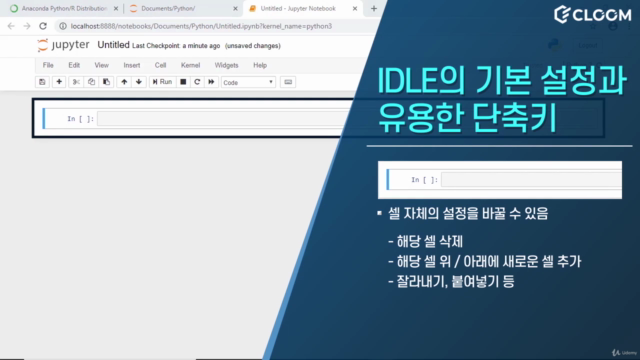
Task: Run the current cell
Action: click(162, 82)
